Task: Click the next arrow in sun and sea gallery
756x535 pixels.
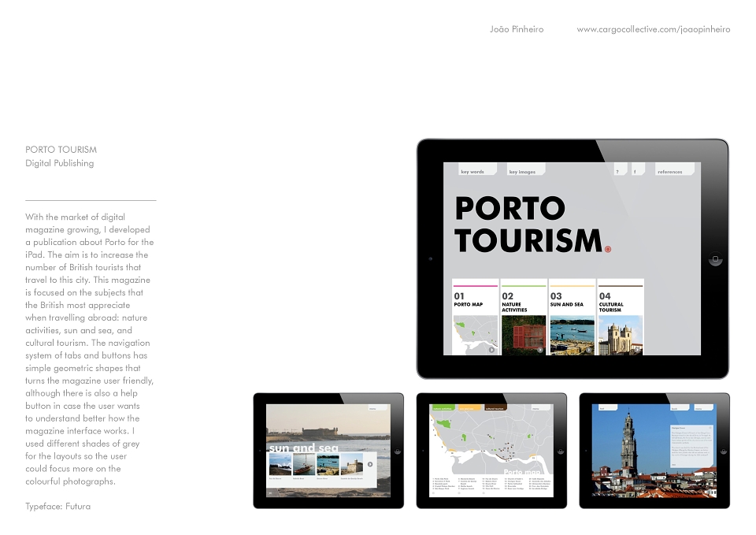Action: [x=370, y=464]
